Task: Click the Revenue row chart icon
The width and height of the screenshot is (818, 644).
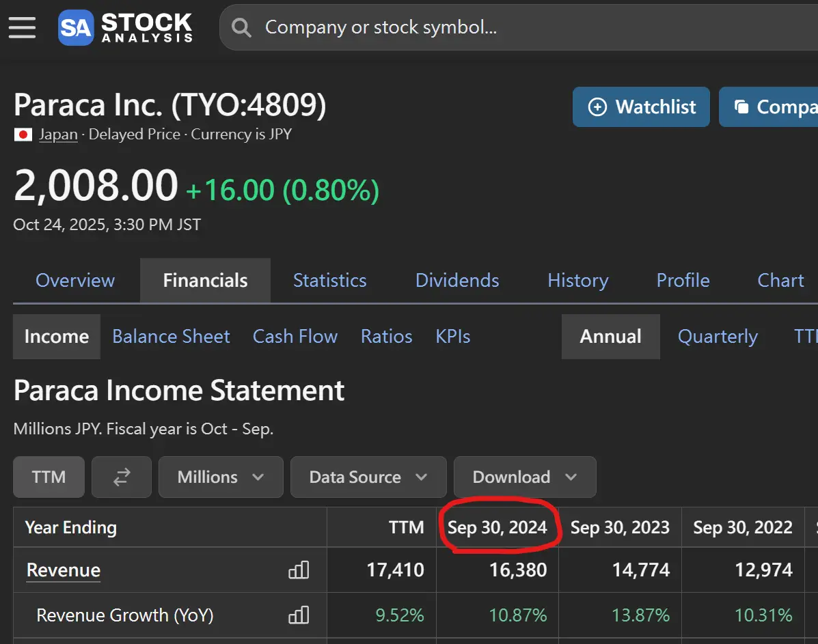Action: pyautogui.click(x=299, y=570)
